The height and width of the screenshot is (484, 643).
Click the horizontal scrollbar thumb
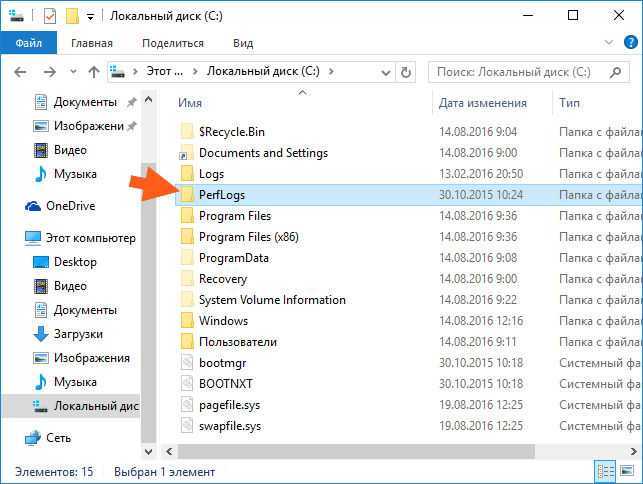coord(356,452)
